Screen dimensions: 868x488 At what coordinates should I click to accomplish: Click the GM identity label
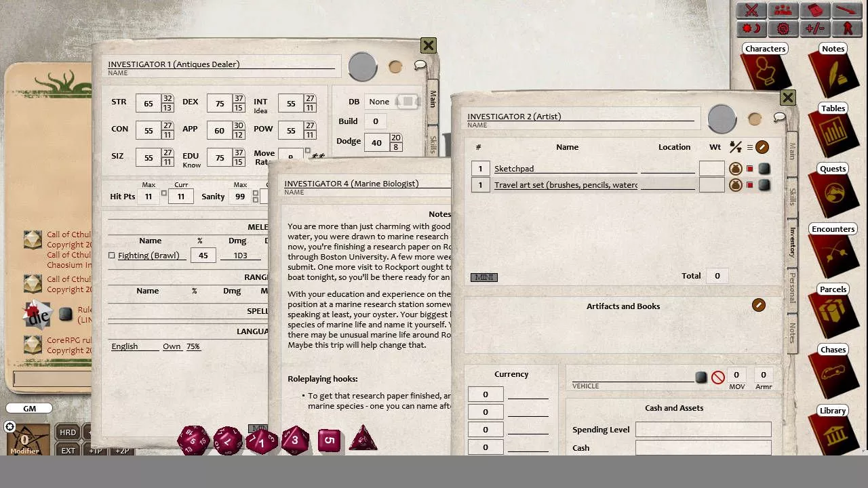[x=30, y=409]
